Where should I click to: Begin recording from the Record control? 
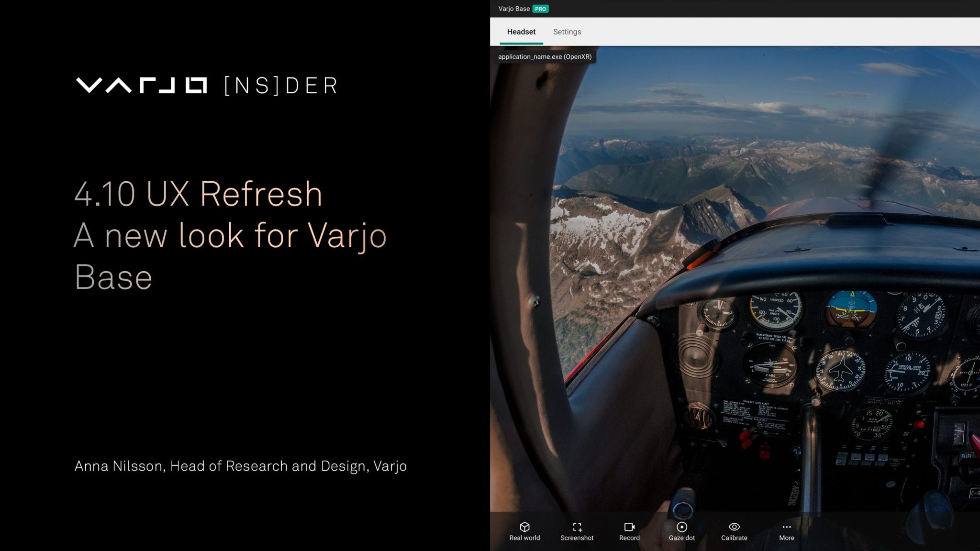click(x=629, y=531)
